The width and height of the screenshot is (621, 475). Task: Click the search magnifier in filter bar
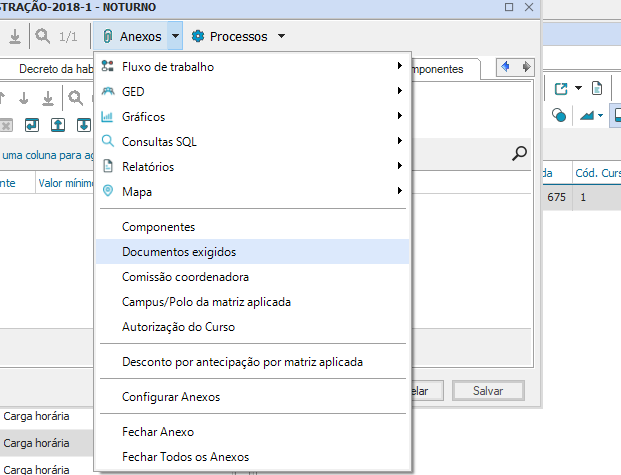tap(519, 153)
